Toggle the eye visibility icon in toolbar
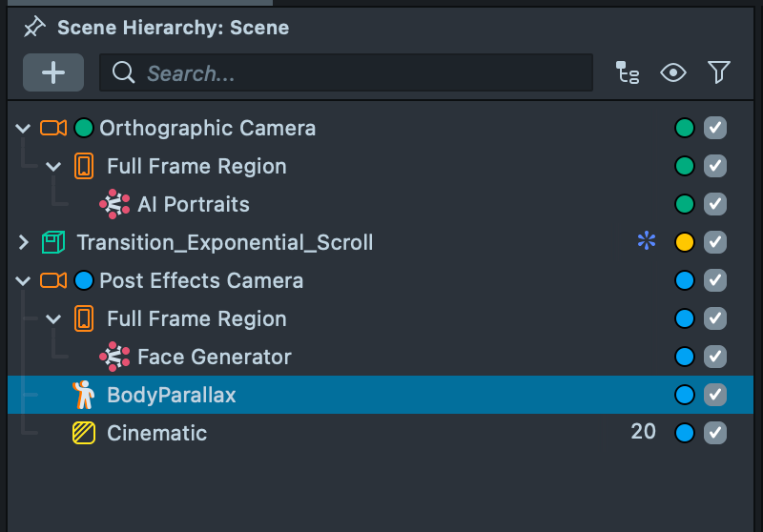Viewport: 763px width, 532px height. click(673, 72)
